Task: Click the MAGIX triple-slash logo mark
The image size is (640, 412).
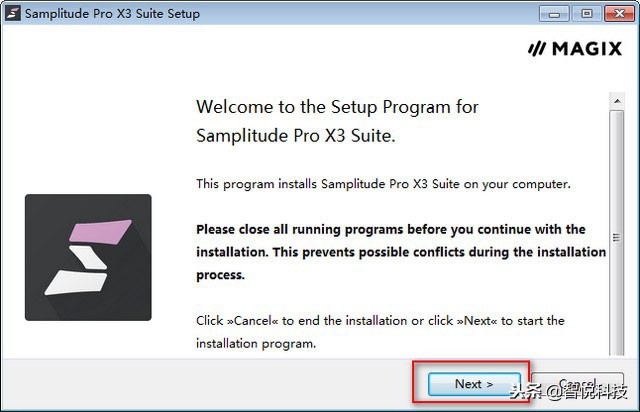Action: [x=539, y=49]
